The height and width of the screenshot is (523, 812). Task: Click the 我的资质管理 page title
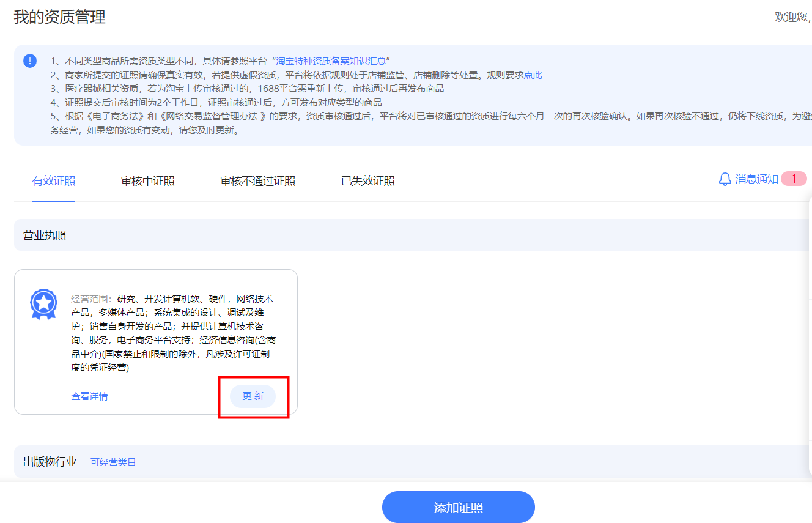(x=60, y=17)
